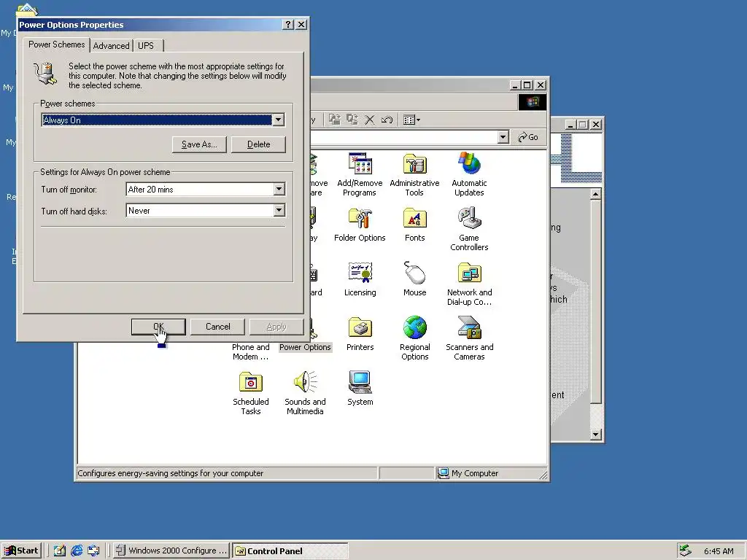Expand the address bar dropdown arrow
Screen dimensions: 747x560
[x=503, y=137]
